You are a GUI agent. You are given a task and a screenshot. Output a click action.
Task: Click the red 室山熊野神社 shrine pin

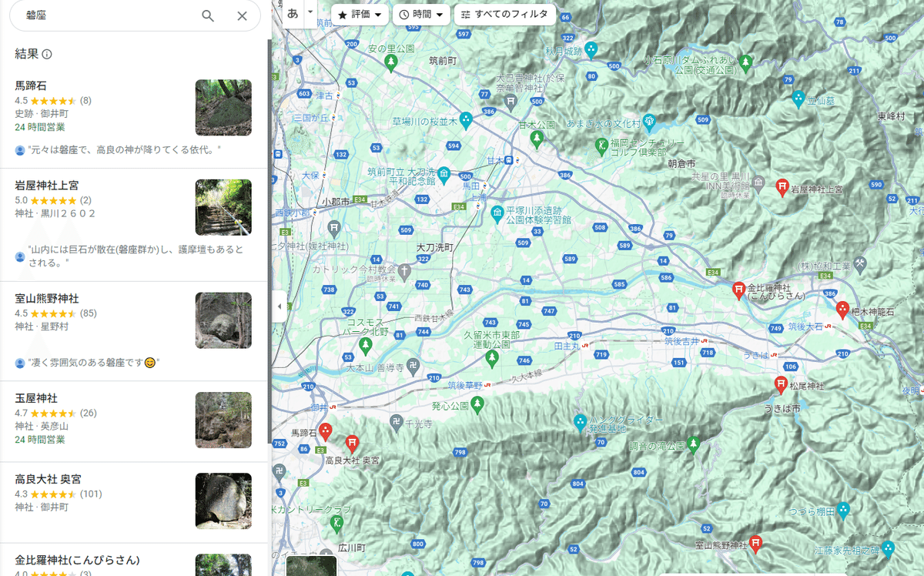click(756, 544)
